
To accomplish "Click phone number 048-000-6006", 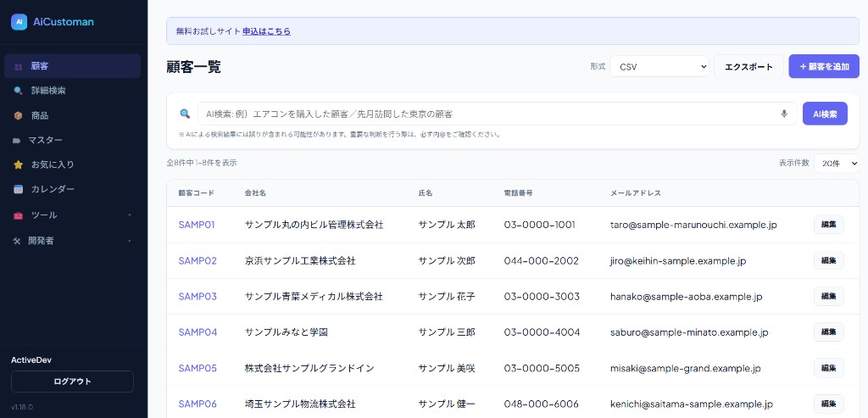I will click(x=542, y=404).
